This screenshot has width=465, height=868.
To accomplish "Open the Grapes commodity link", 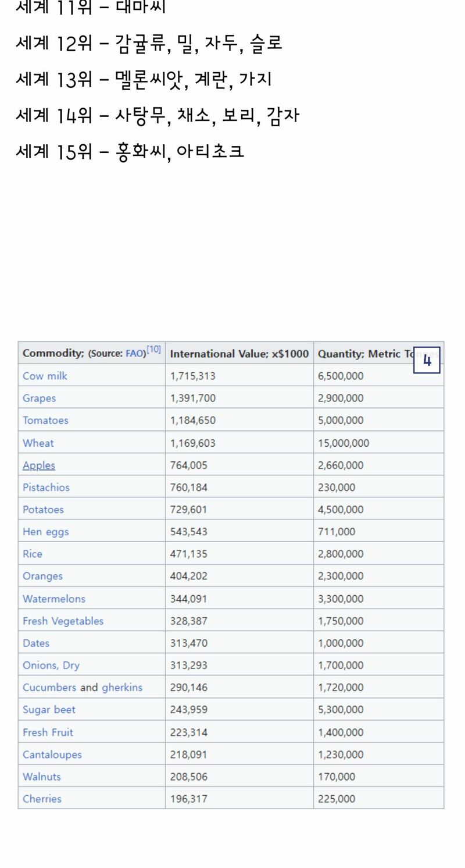I will [x=40, y=398].
